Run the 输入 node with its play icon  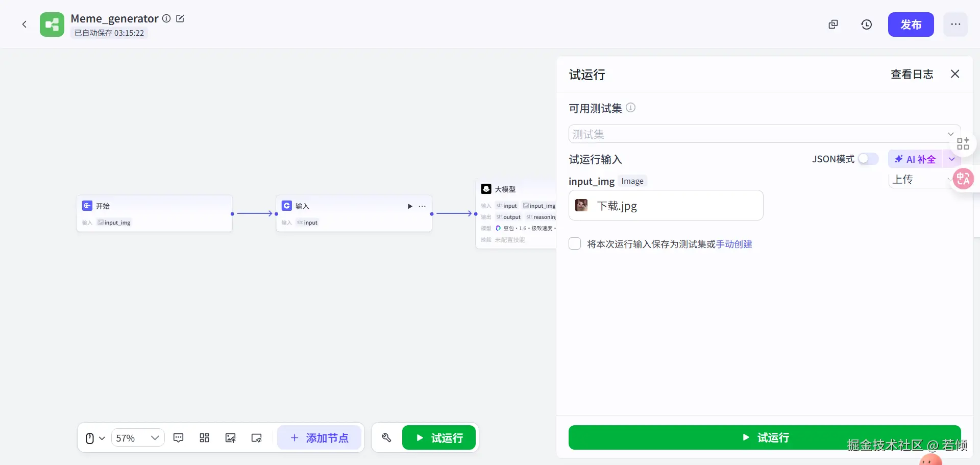pos(410,206)
